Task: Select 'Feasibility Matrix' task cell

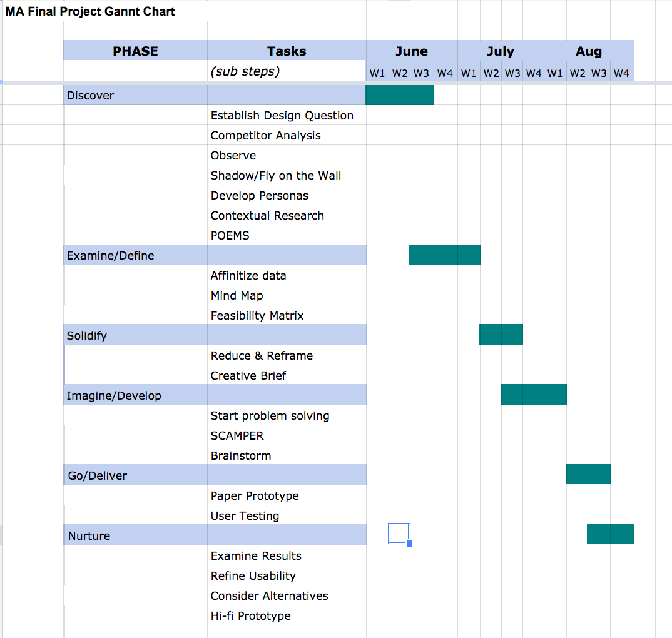Action: (x=287, y=315)
